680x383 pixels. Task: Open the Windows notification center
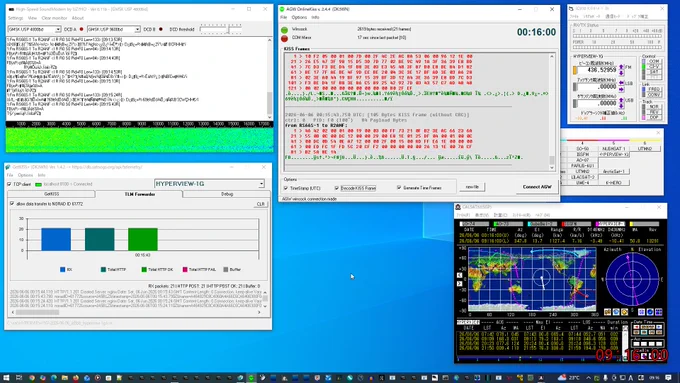pos(668,378)
